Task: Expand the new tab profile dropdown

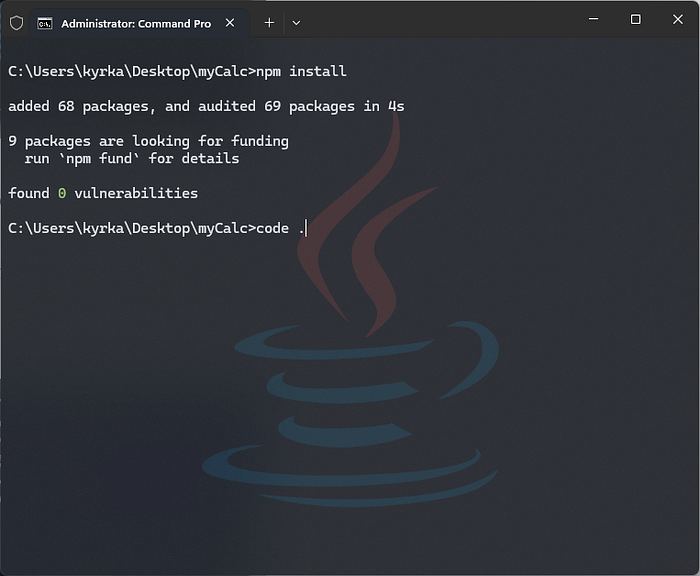Action: 296,23
